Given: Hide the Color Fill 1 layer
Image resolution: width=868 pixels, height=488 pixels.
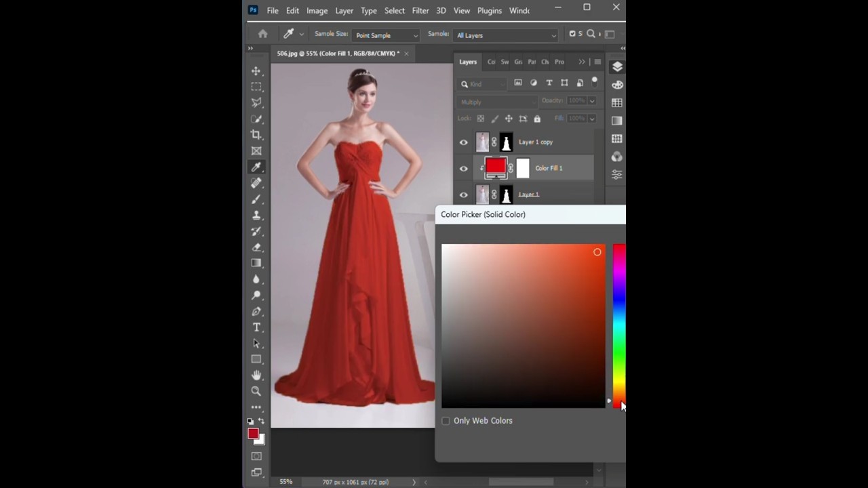Looking at the screenshot, I should (x=464, y=169).
